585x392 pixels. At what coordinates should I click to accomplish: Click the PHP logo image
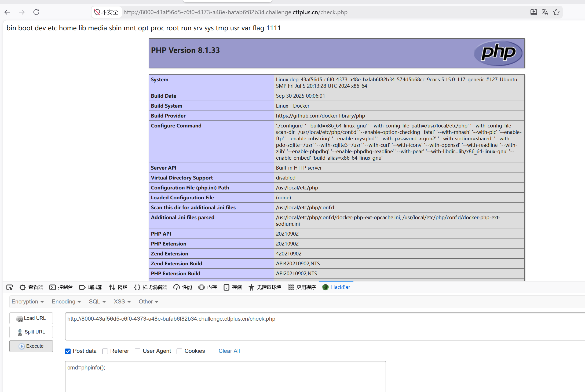498,53
